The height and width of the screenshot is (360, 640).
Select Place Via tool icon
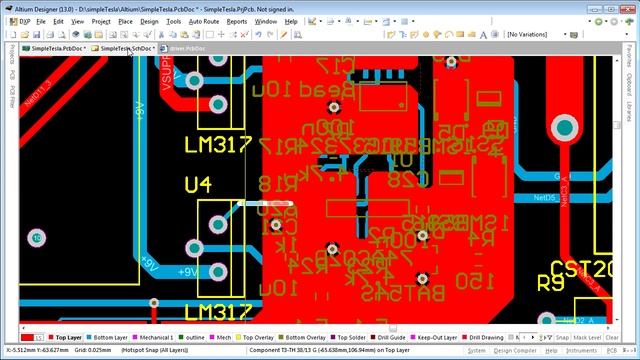click(x=437, y=35)
